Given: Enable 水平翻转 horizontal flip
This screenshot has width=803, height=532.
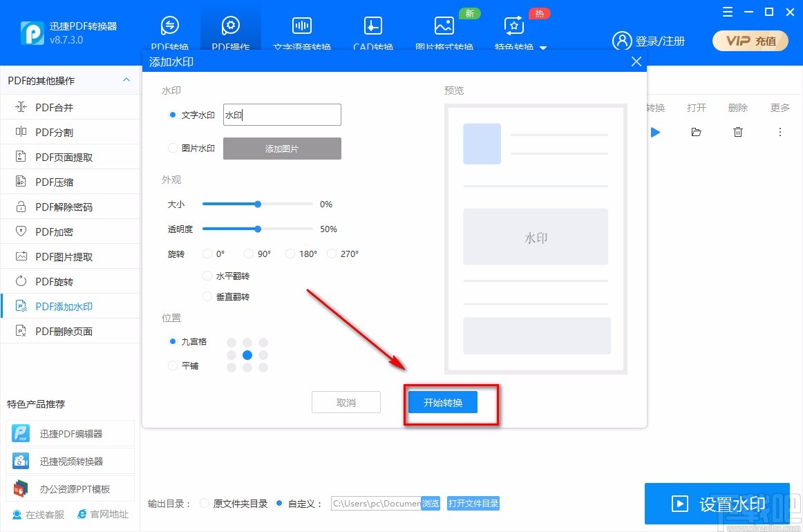Looking at the screenshot, I should (x=207, y=276).
